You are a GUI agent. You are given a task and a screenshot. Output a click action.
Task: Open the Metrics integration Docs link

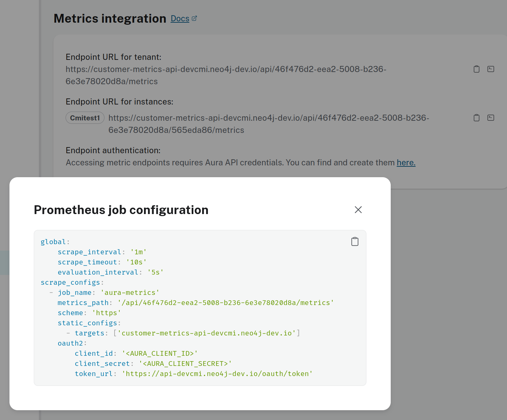180,19
